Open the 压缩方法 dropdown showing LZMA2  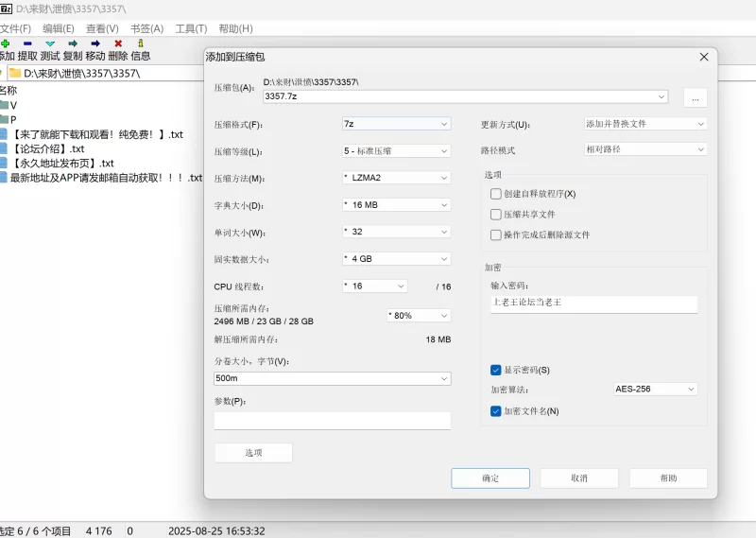pyautogui.click(x=396, y=178)
